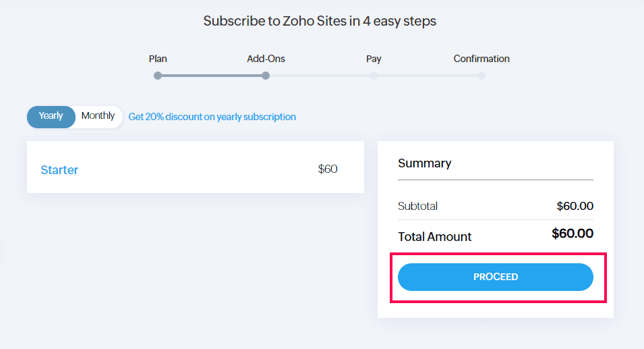Click the Total Amount label
This screenshot has height=349, width=644.
[435, 237]
